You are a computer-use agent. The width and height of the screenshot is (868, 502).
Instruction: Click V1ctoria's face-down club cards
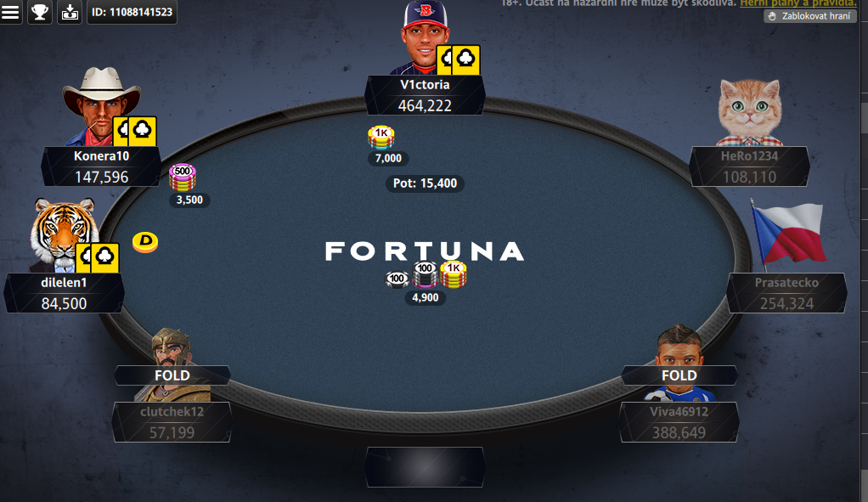[459, 59]
